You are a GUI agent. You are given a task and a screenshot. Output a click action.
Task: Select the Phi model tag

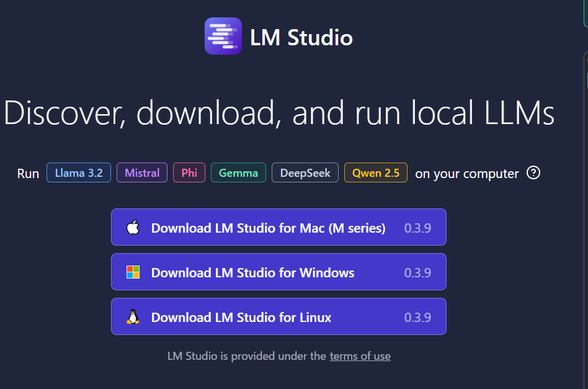tap(189, 173)
